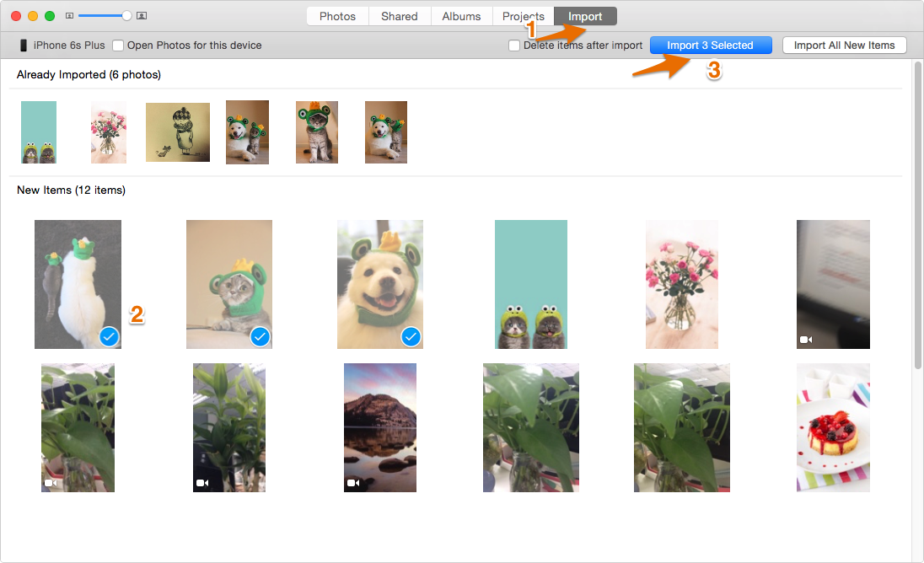Select the mountain lake video thumbnail
This screenshot has width=924, height=563.
pyautogui.click(x=380, y=427)
